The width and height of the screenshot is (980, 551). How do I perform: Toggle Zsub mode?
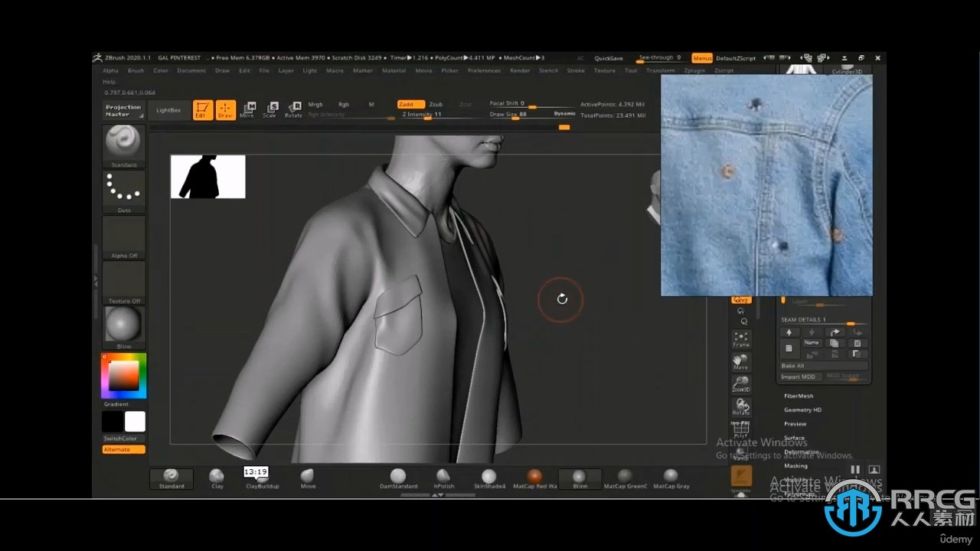(436, 104)
